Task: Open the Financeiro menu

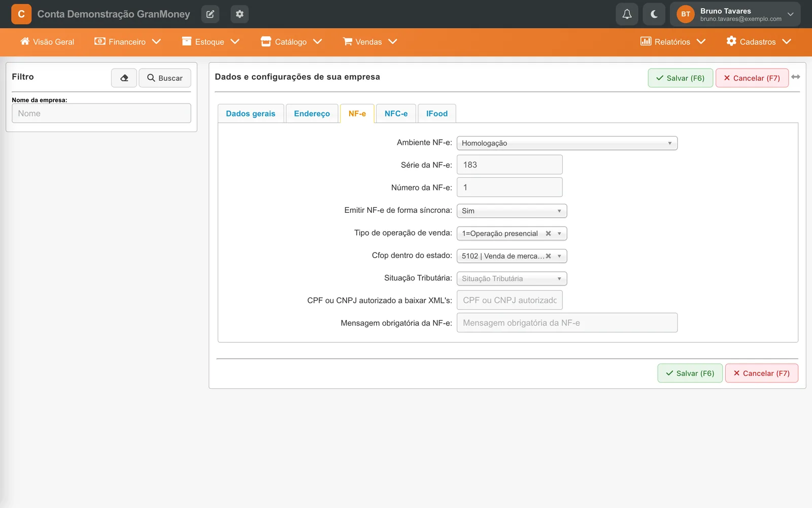Action: 127,42
